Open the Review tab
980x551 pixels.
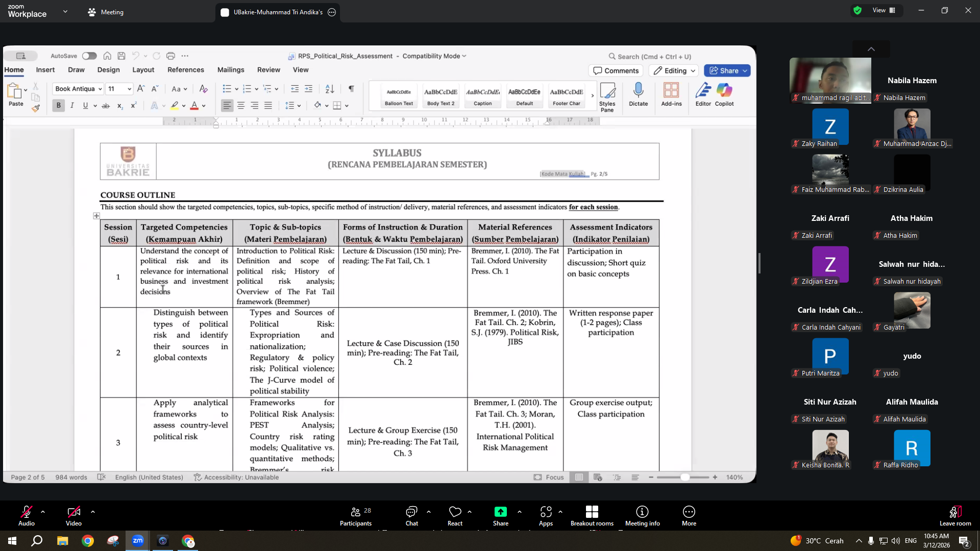(268, 70)
